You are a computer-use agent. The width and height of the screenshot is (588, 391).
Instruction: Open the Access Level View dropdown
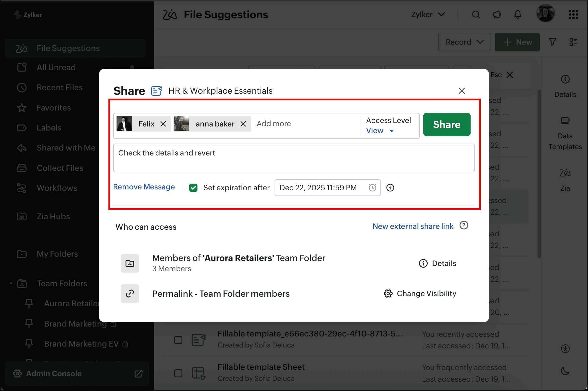[380, 131]
